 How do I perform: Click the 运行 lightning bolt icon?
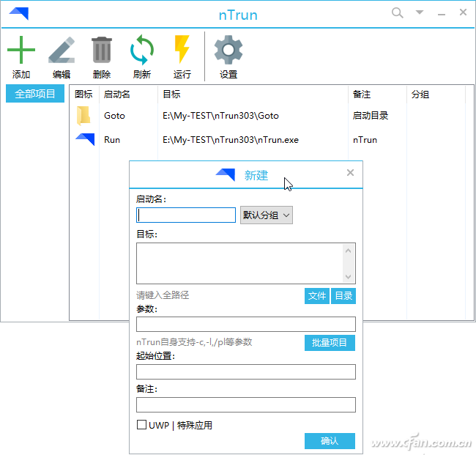(x=182, y=49)
